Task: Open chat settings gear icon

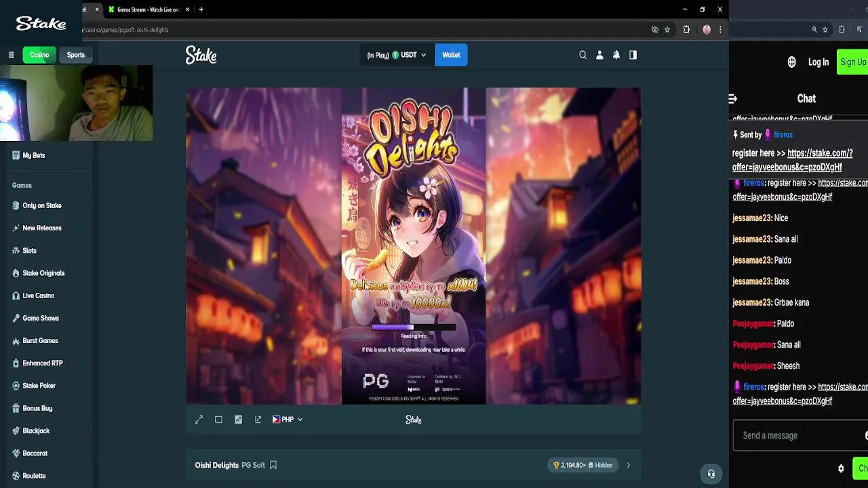Action: [841, 468]
